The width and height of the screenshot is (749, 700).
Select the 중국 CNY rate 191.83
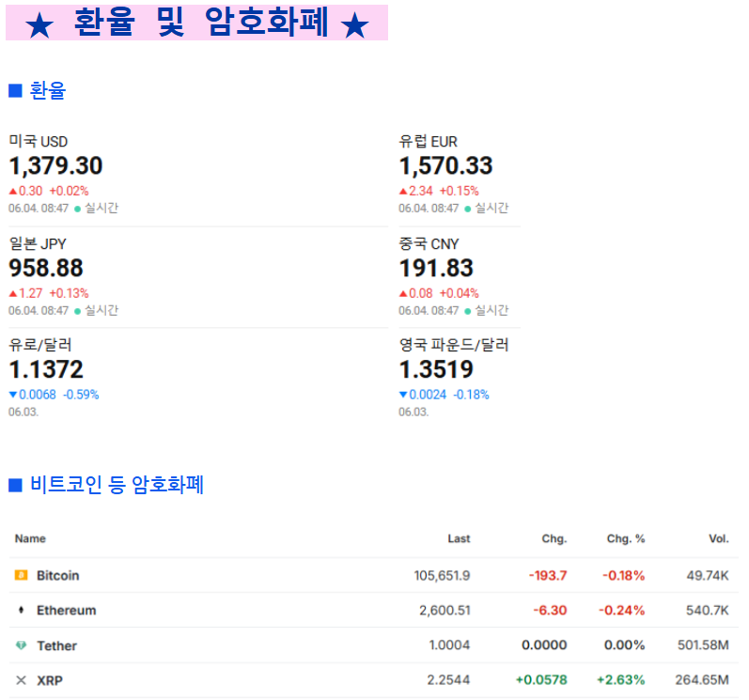click(x=436, y=268)
